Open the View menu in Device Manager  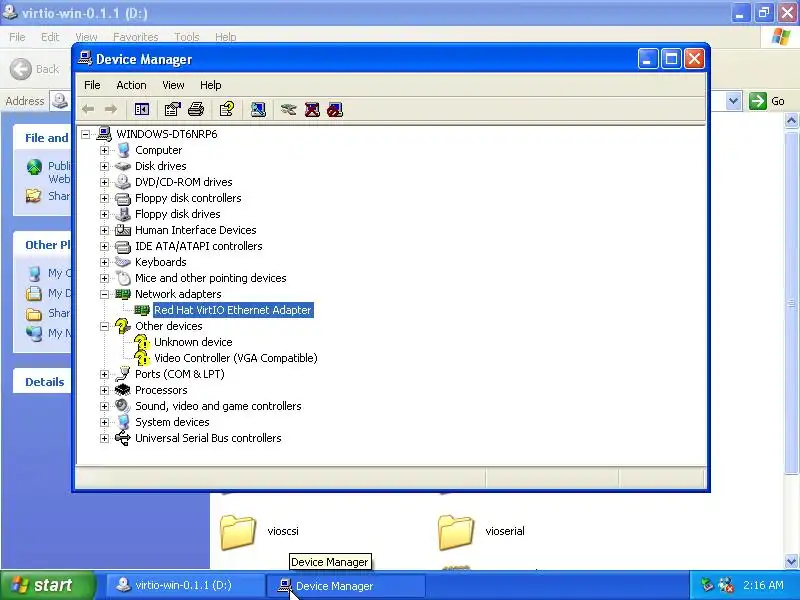[173, 85]
